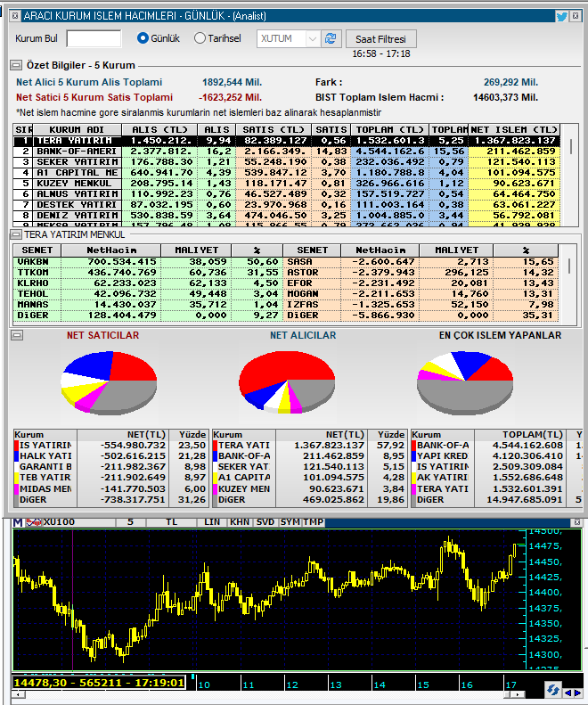This screenshot has width=588, height=705.
Task: Click the NET ALICILAR pie chart
Action: (287, 382)
